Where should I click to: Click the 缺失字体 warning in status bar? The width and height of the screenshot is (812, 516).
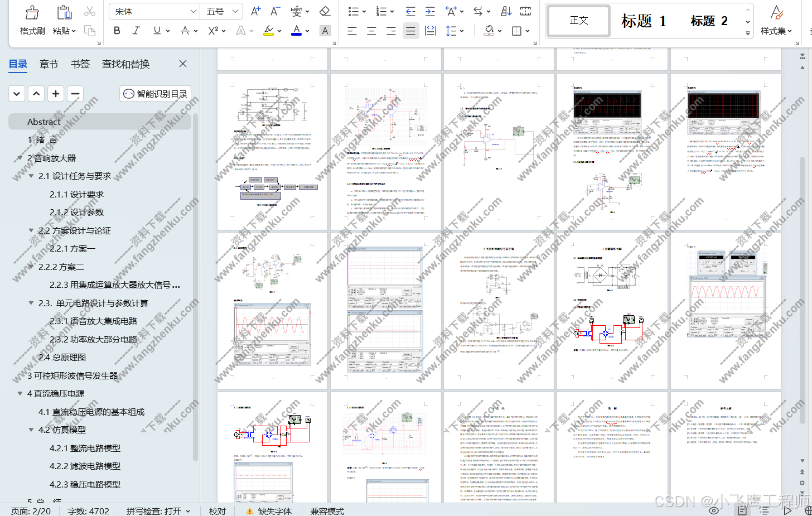coord(269,511)
